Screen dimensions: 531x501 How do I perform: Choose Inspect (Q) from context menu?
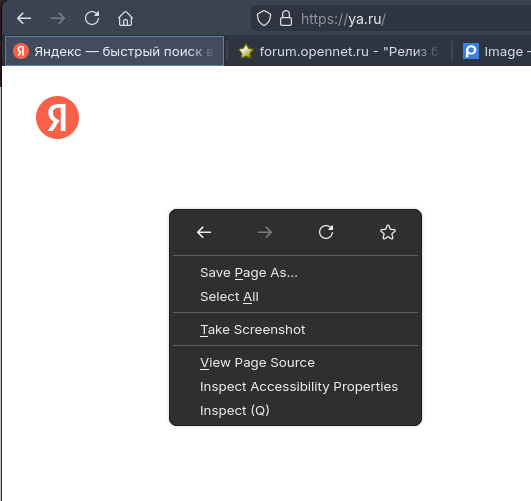(x=295, y=411)
